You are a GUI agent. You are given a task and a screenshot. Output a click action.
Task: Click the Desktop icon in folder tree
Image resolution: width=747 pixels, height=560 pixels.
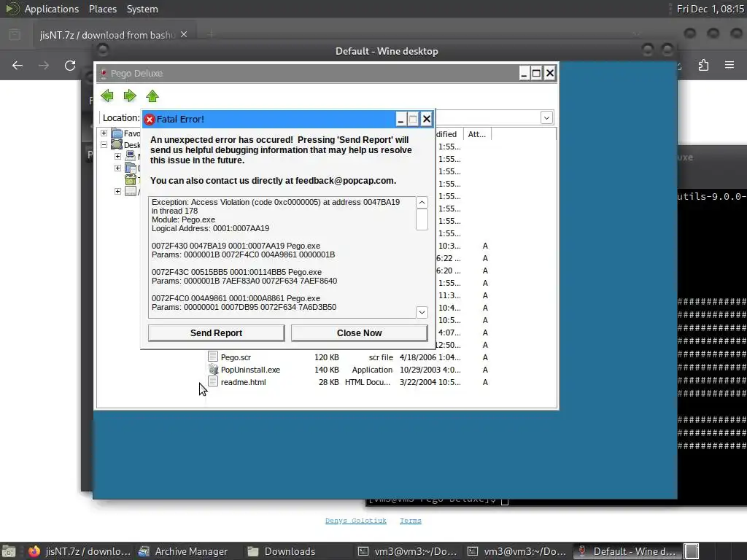[117, 145]
